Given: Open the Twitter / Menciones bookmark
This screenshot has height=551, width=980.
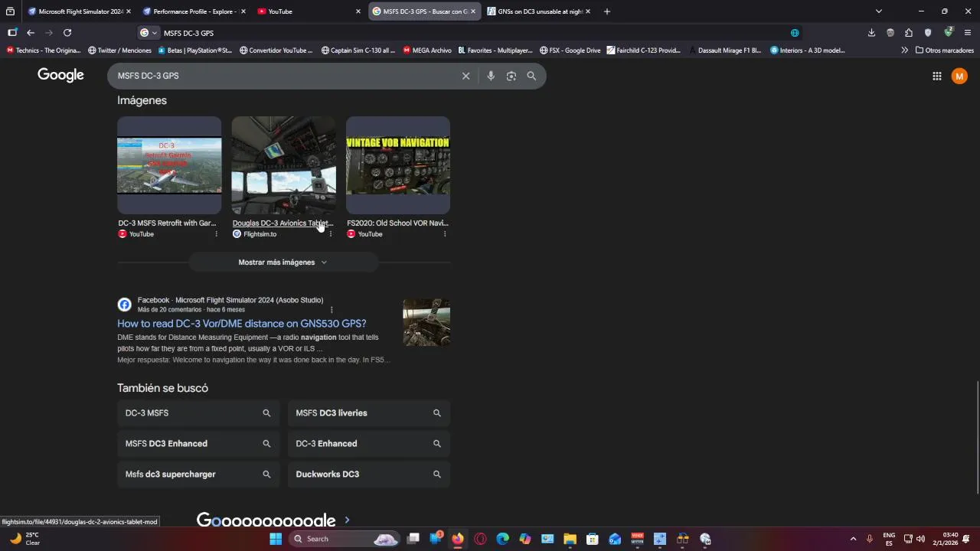Looking at the screenshot, I should tap(119, 51).
